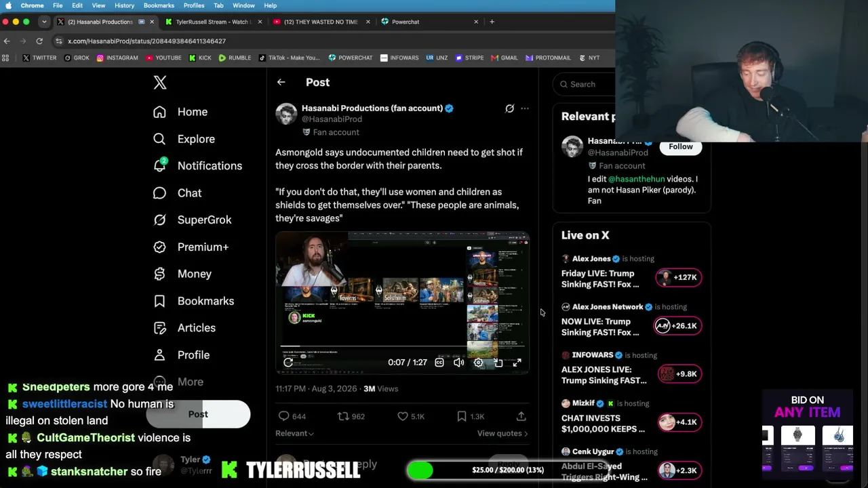This screenshot has height=488, width=868.
Task: Click the back arrow next to Post
Action: 281,82
